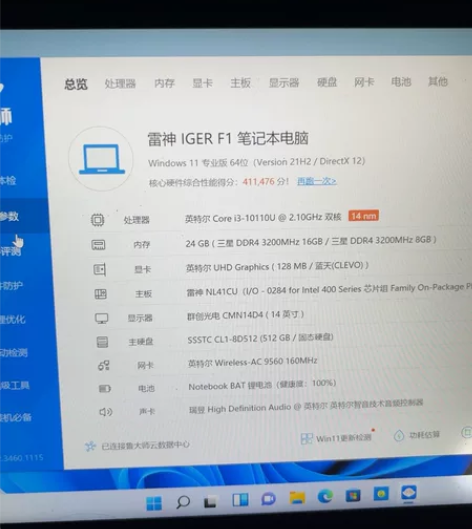Click the yellow-circle app icon on taskbar

381,494
